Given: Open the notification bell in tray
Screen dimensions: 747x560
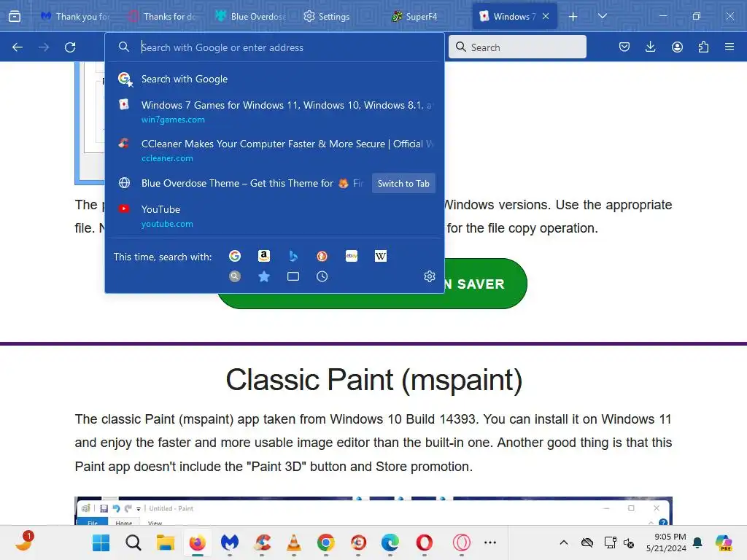Looking at the screenshot, I should pos(698,542).
